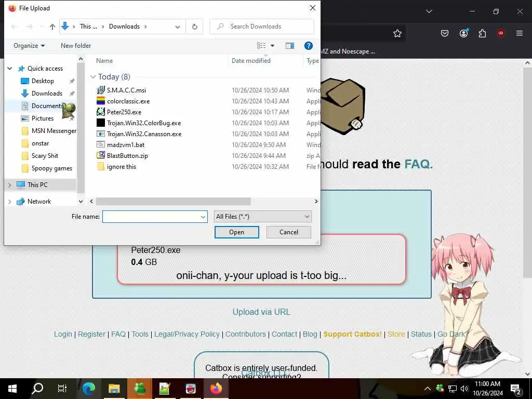Click the Up one level arrow

click(52, 27)
